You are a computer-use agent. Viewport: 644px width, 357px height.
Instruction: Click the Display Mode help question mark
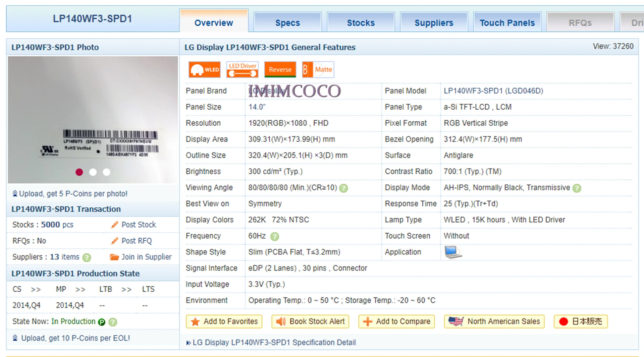tap(577, 188)
